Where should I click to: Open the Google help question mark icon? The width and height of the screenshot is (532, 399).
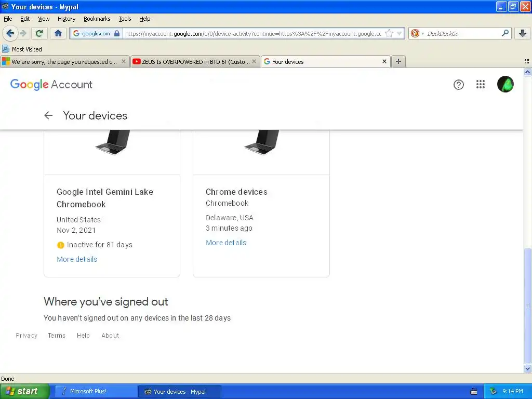coord(458,85)
